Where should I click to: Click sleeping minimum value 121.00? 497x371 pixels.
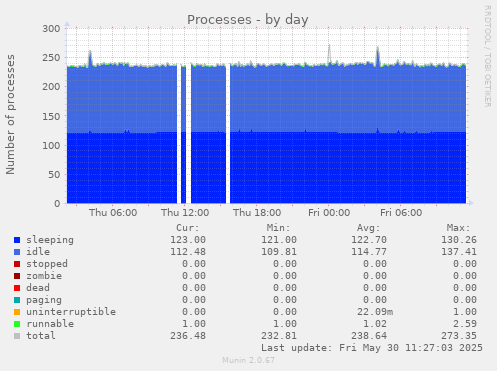[x=279, y=240]
